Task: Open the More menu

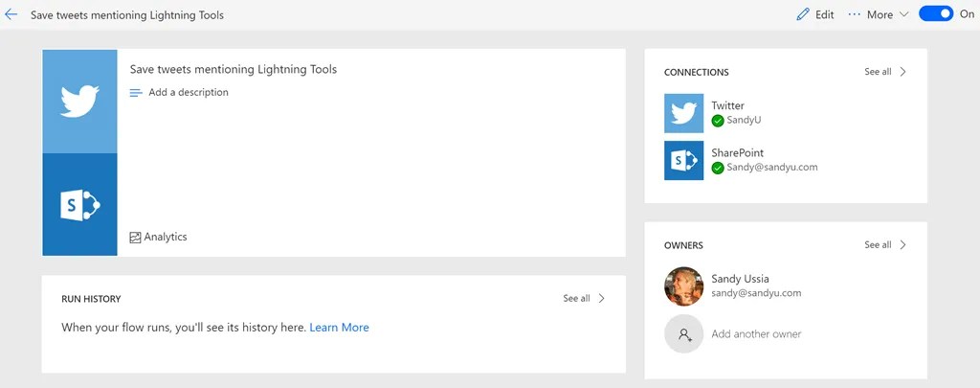Action: (x=880, y=14)
